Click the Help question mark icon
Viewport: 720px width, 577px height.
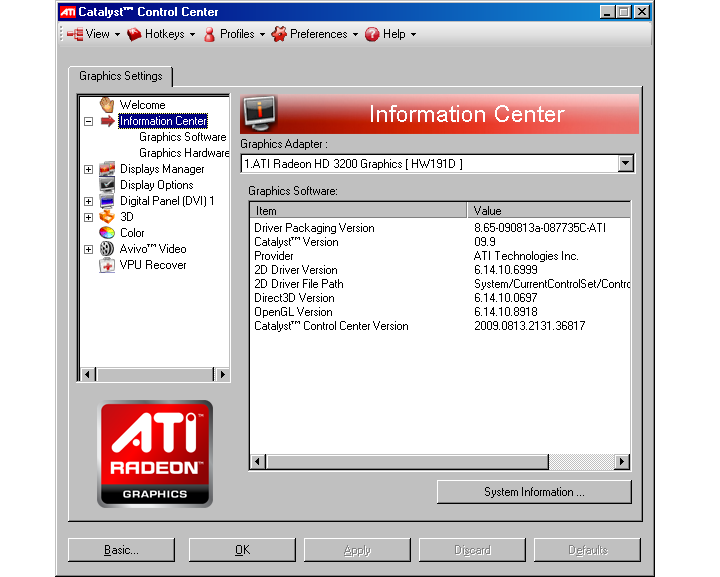tap(372, 34)
